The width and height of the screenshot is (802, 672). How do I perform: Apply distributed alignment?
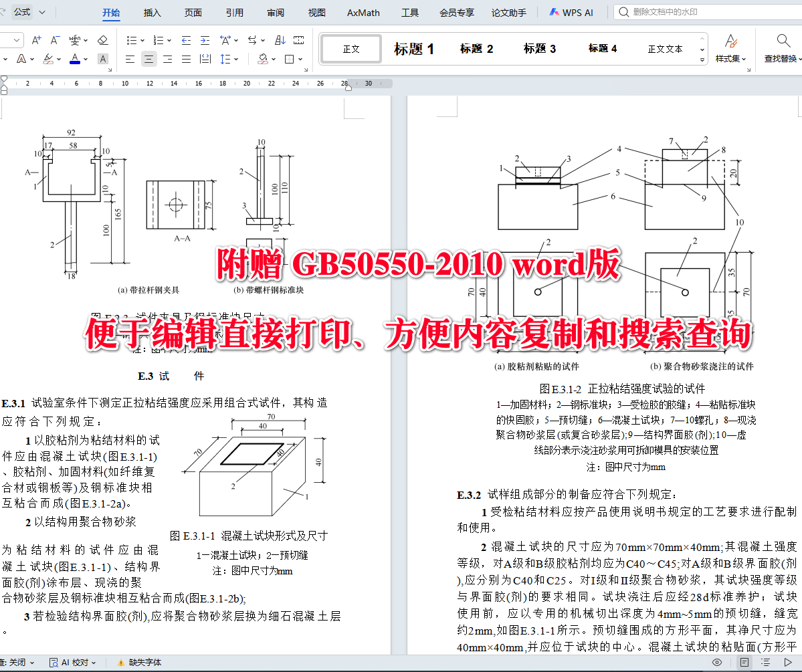(x=205, y=60)
